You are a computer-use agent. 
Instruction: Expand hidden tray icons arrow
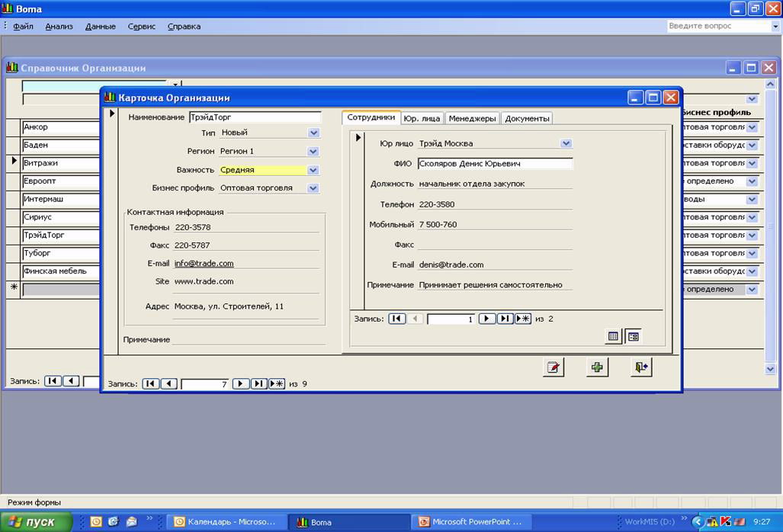[698, 522]
